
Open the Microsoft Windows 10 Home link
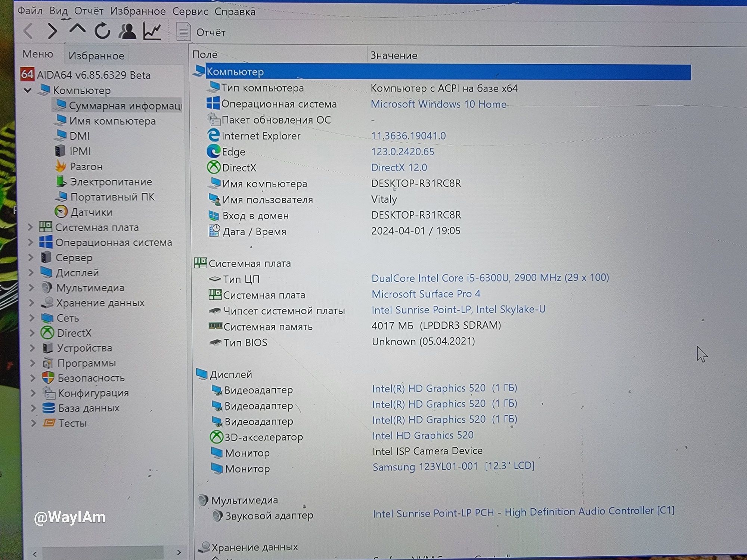(438, 104)
